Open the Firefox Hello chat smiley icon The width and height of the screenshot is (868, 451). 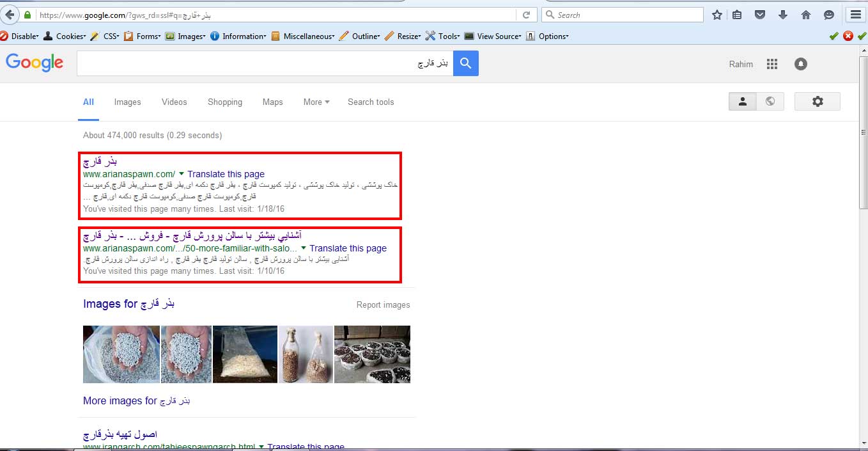coord(829,15)
